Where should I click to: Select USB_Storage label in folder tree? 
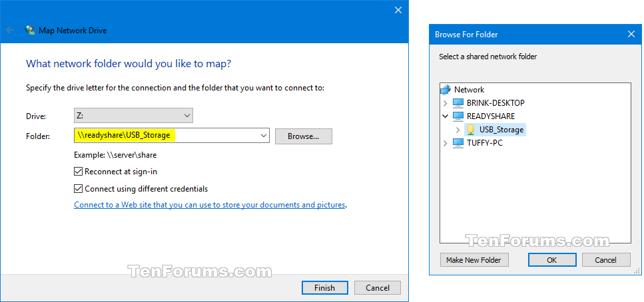pyautogui.click(x=501, y=130)
